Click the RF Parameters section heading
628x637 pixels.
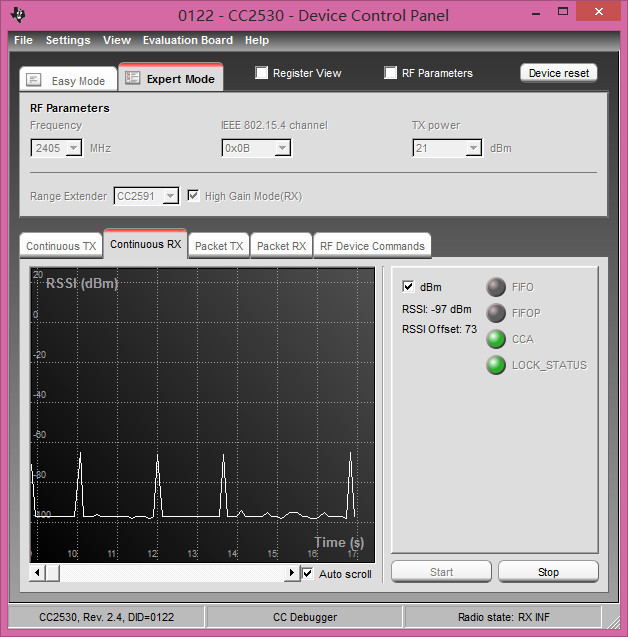click(69, 108)
